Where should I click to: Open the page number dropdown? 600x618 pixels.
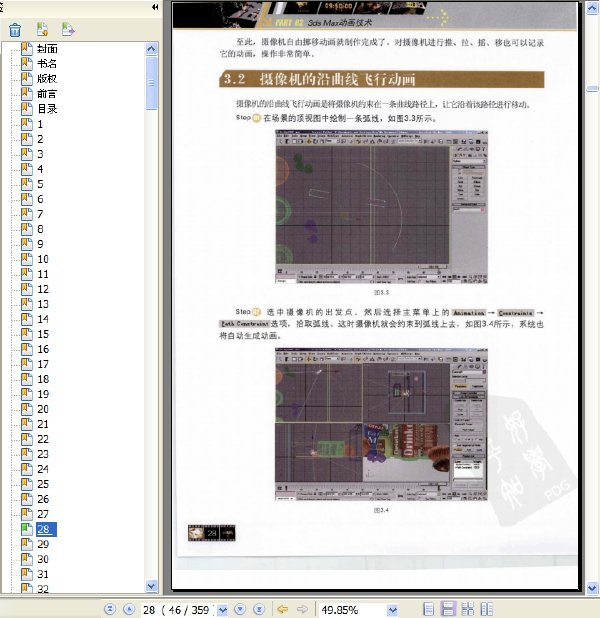pos(223,610)
